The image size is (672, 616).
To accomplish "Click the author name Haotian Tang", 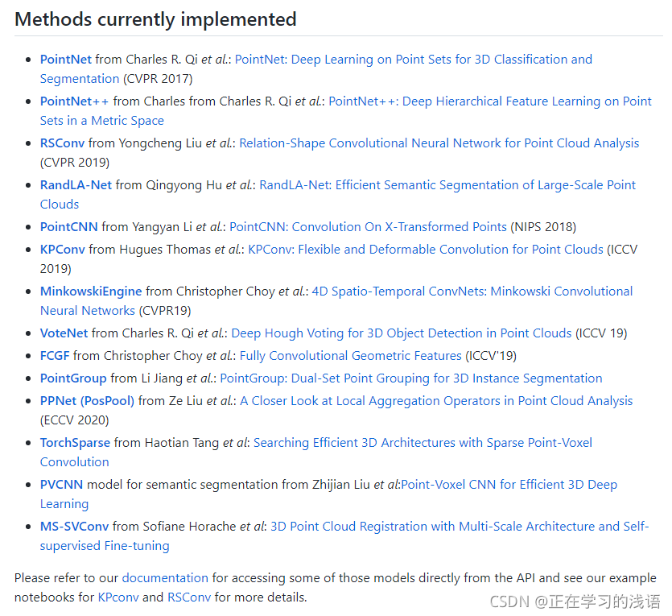I will (x=182, y=443).
